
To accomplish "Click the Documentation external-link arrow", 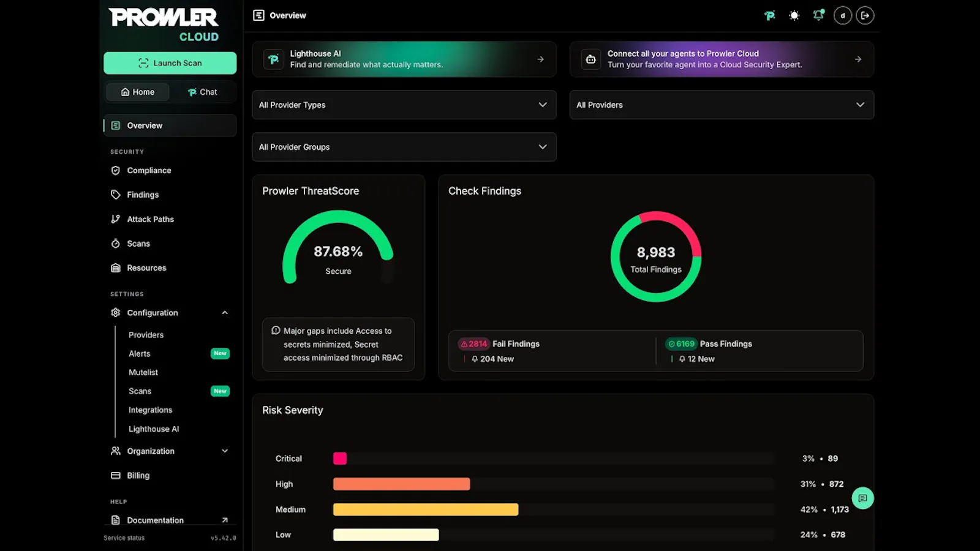I will point(225,520).
